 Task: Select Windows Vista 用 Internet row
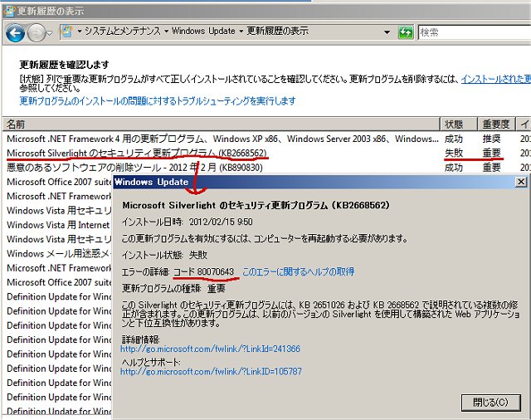pyautogui.click(x=58, y=225)
